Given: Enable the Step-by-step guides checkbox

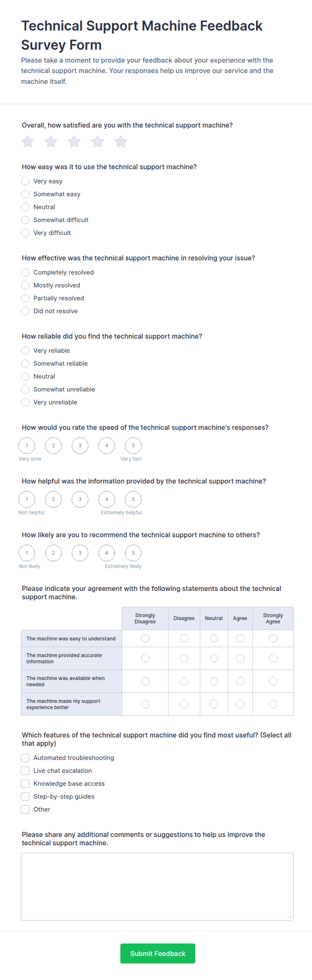Looking at the screenshot, I should 25,797.
